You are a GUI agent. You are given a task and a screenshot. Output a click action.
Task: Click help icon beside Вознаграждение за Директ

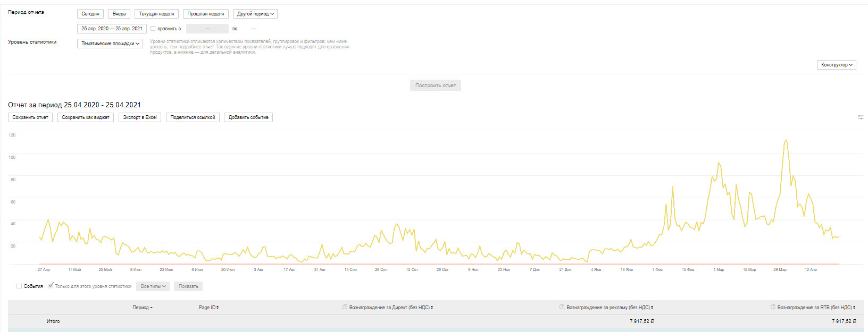pyautogui.click(x=345, y=307)
